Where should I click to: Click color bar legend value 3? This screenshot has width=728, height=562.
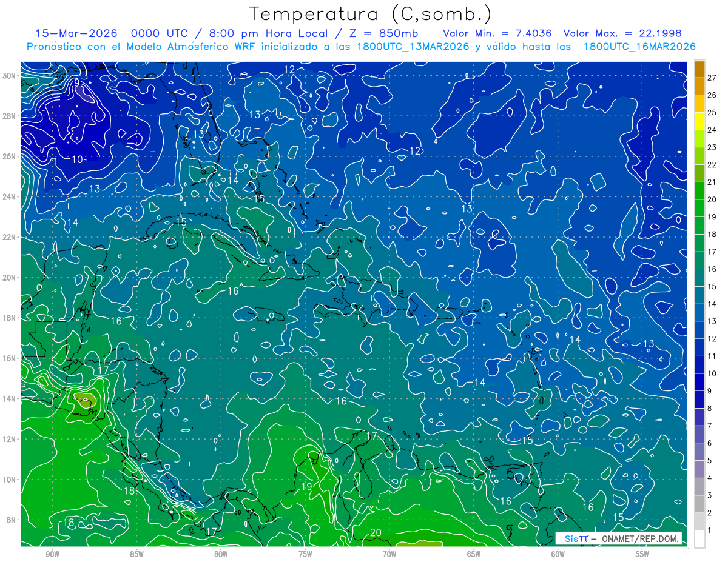pos(710,495)
